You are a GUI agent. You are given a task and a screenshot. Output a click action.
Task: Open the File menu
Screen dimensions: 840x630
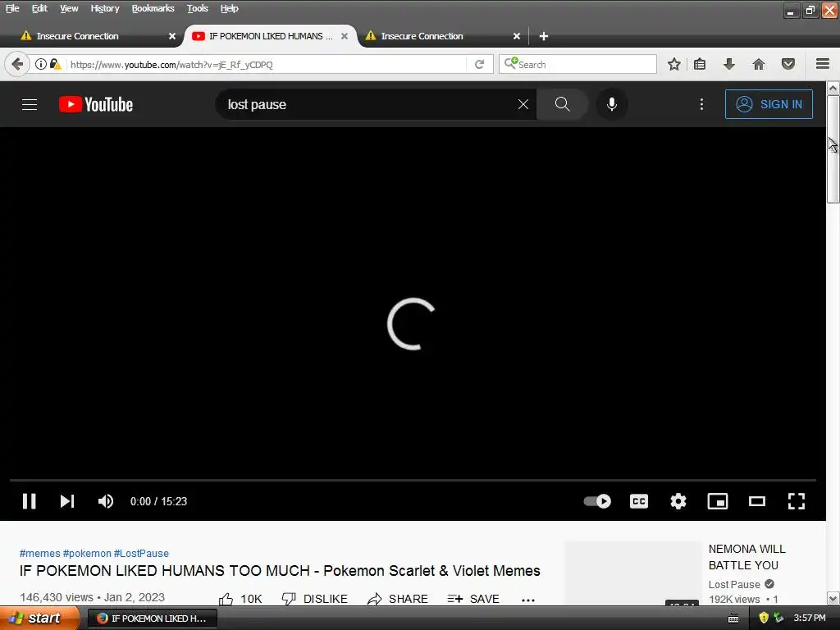(x=12, y=8)
